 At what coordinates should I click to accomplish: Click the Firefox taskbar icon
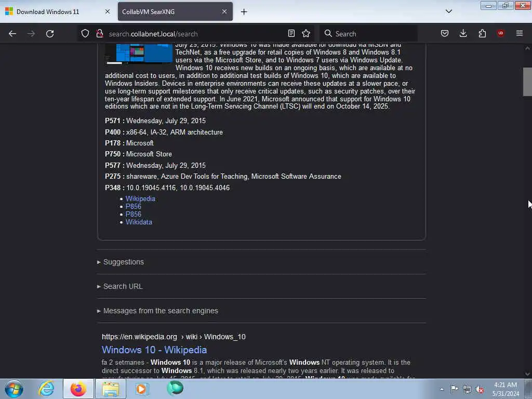tap(78, 389)
